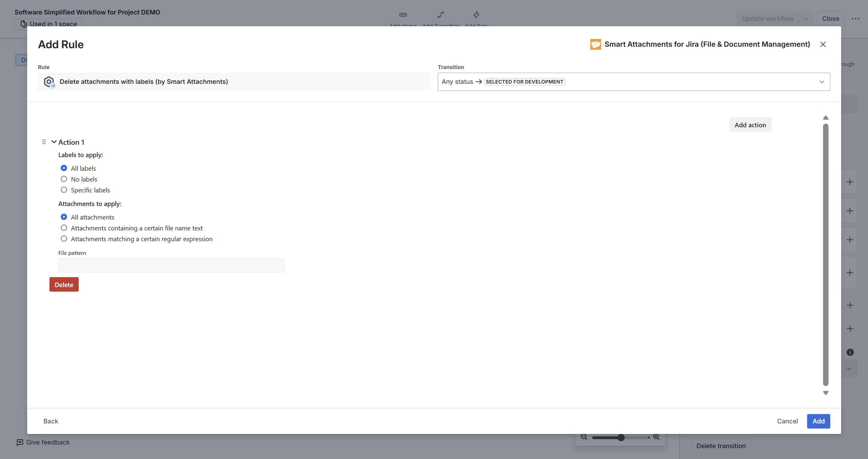
Task: Click the Add Rule lightning icon
Action: coord(476,15)
